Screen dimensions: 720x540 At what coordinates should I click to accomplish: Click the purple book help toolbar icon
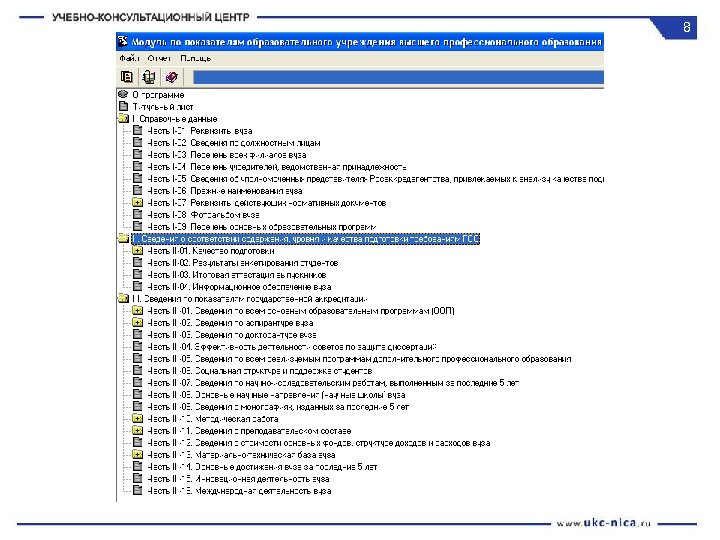pyautogui.click(x=172, y=77)
